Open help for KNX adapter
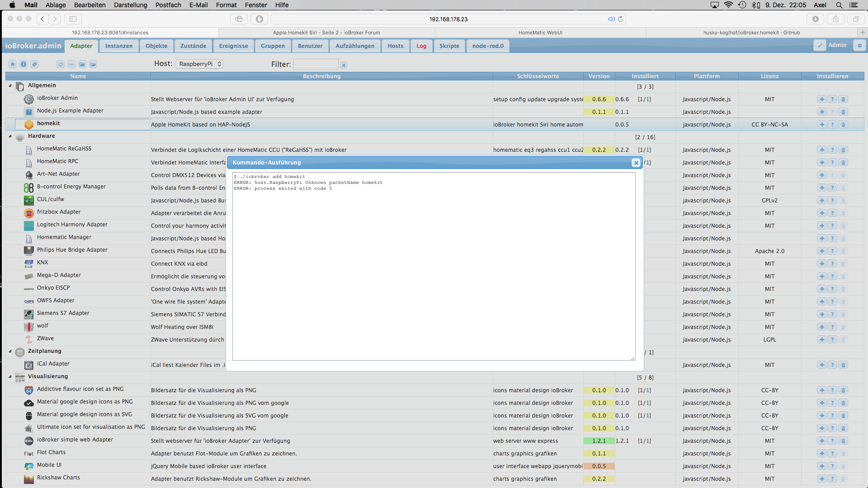Viewport: 868px width, 488px height. (832, 264)
